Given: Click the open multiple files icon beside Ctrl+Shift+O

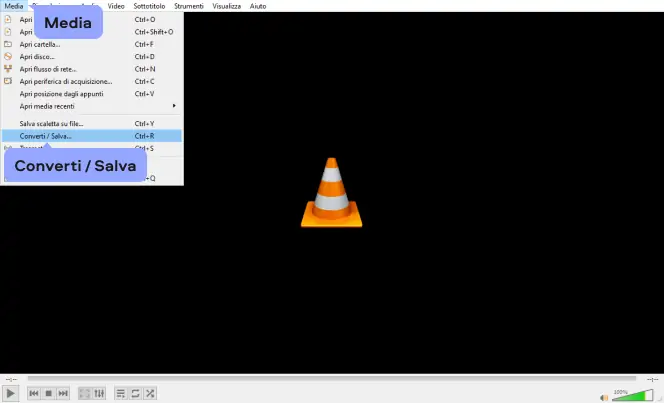Looking at the screenshot, I should pos(8,32).
